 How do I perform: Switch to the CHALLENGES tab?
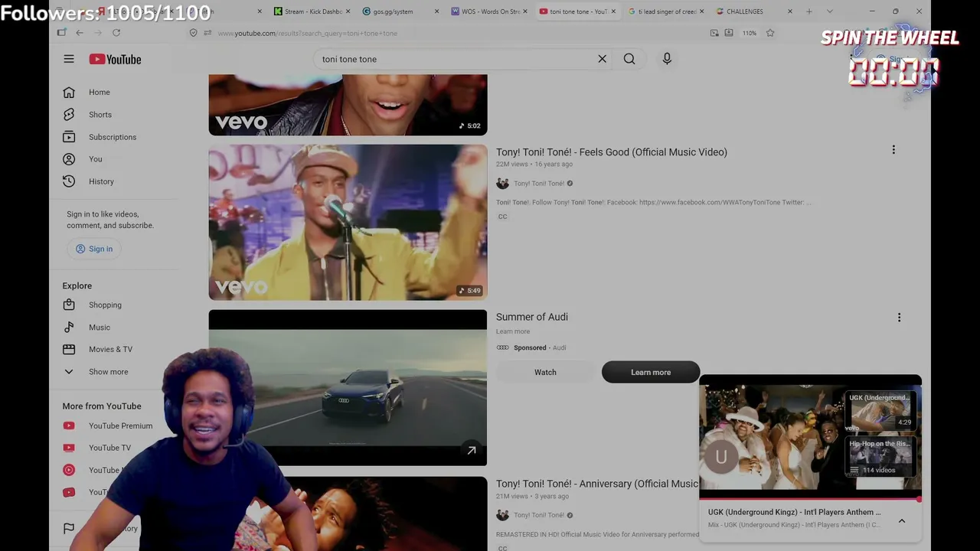pos(753,11)
